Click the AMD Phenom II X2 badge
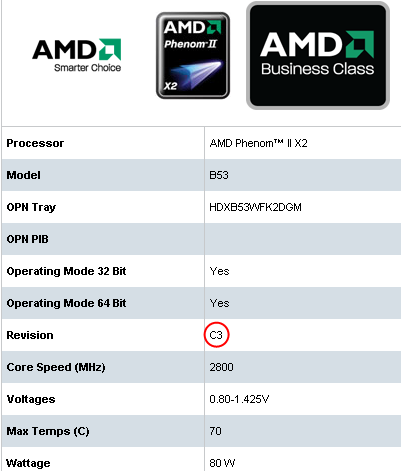The width and height of the screenshot is (401, 471). click(x=193, y=56)
